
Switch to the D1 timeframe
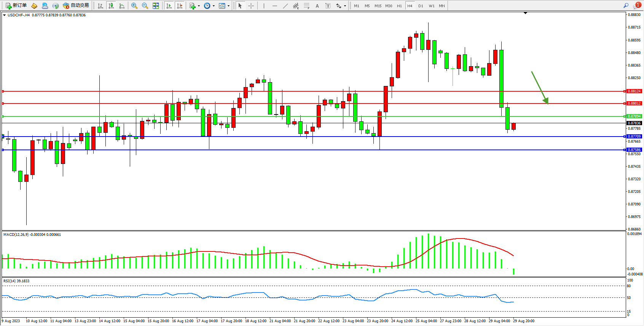click(x=421, y=6)
